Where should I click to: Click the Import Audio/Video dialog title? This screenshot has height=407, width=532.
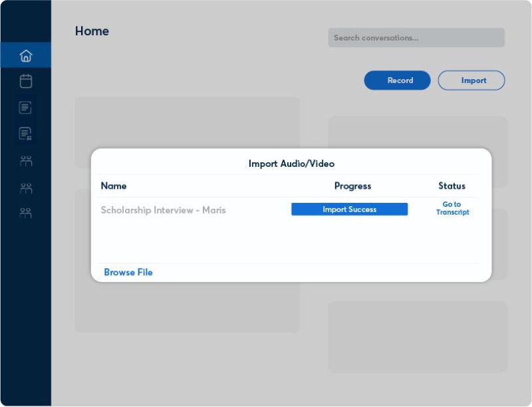pos(291,164)
